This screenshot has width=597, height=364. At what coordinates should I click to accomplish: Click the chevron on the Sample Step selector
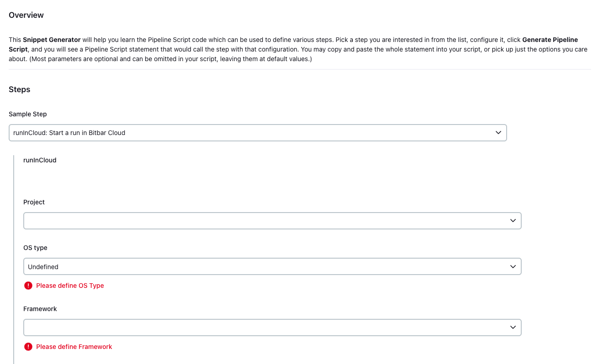tap(499, 132)
